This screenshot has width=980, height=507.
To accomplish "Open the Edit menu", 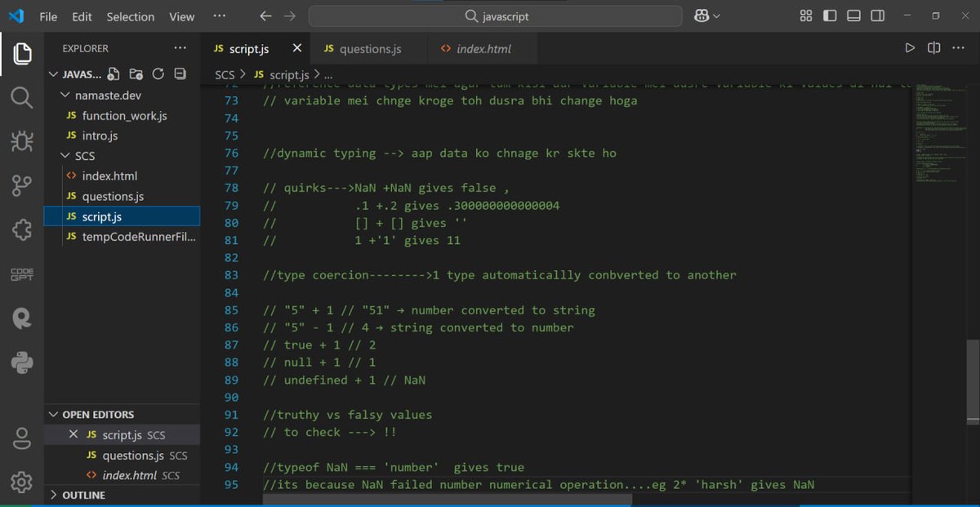I will [x=82, y=16].
